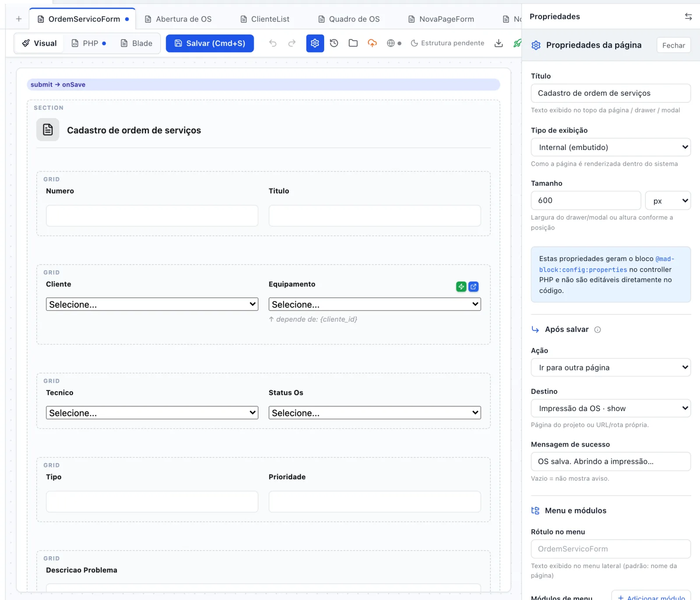Select the Visual view tab

pyautogui.click(x=39, y=43)
